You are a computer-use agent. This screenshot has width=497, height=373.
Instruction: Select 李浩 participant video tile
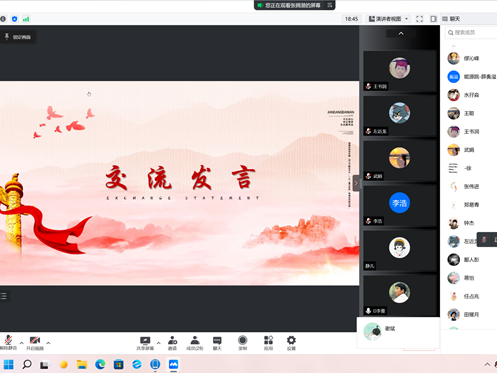400,206
